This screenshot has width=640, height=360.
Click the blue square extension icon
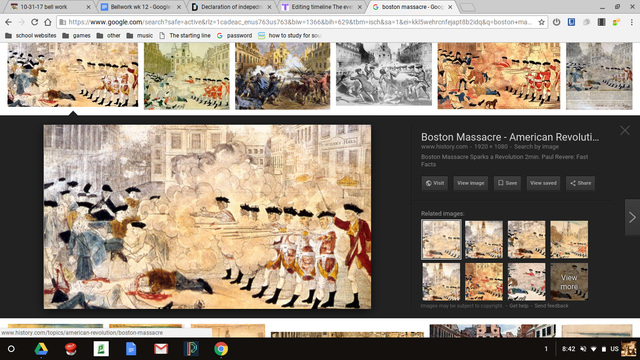point(571,22)
